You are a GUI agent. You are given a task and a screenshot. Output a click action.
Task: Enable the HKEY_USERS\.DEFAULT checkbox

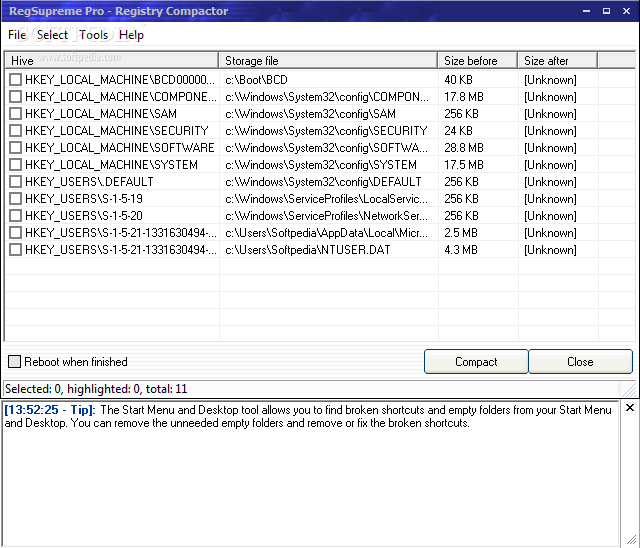tap(16, 182)
